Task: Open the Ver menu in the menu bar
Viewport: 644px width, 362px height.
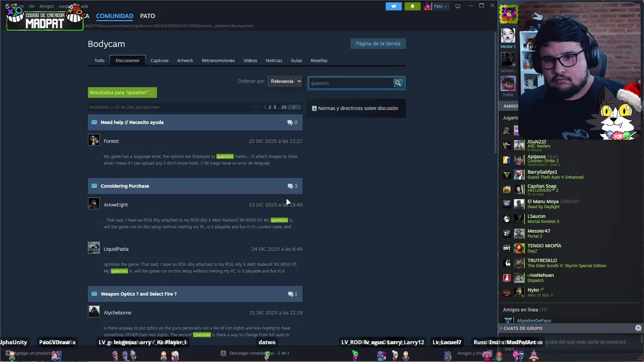Action: click(x=32, y=6)
